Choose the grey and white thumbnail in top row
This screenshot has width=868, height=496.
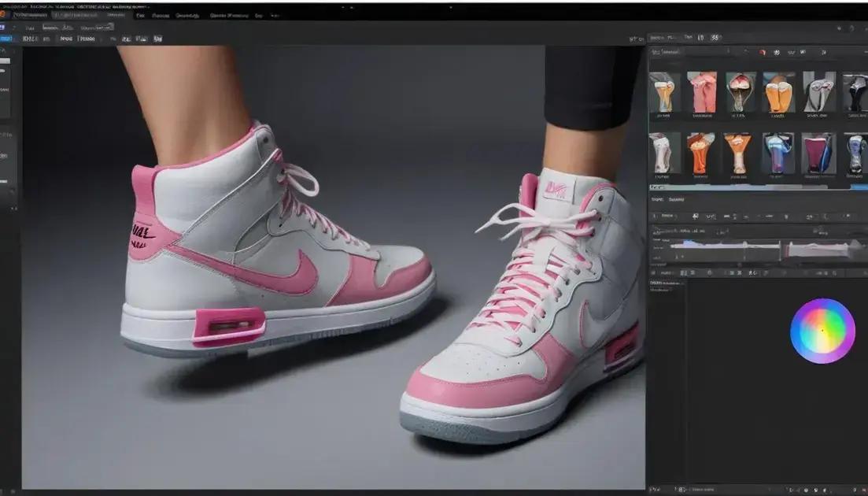coord(819,92)
